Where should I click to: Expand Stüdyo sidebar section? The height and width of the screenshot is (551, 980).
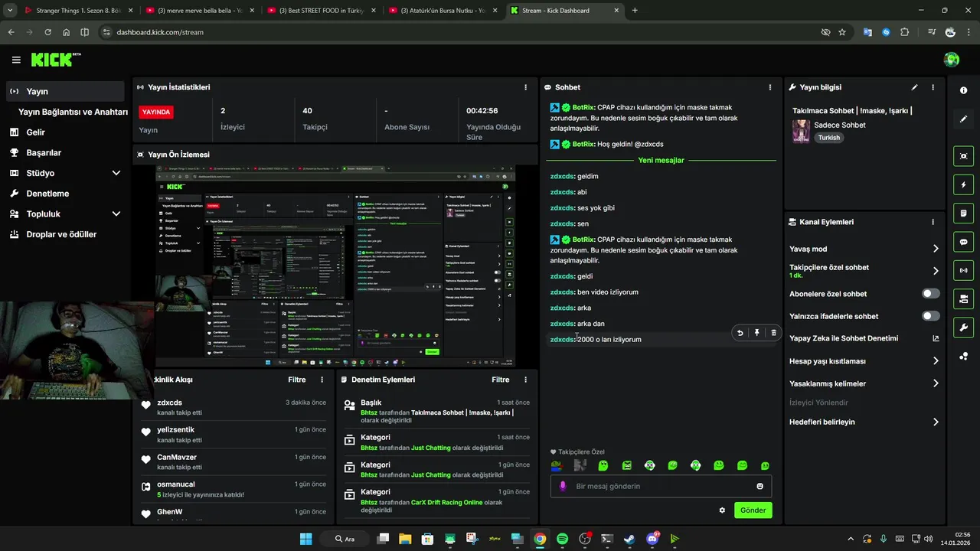(x=116, y=173)
